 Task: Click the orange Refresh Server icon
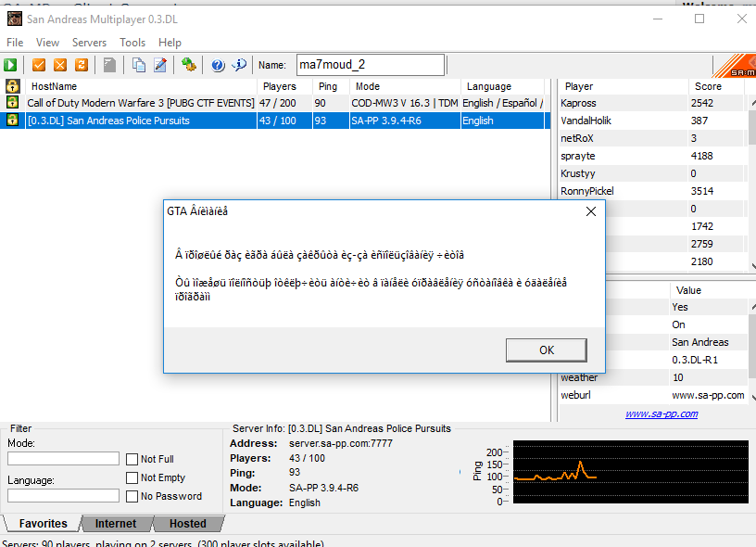82,65
